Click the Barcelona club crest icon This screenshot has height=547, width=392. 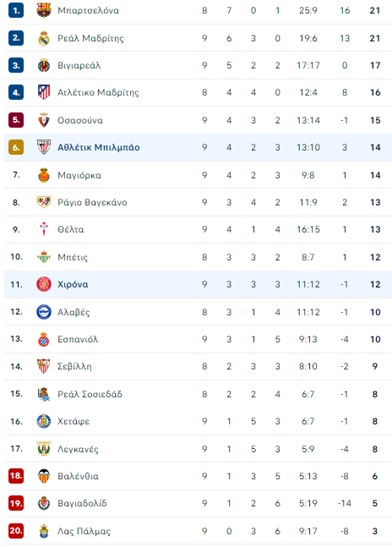coord(44,10)
